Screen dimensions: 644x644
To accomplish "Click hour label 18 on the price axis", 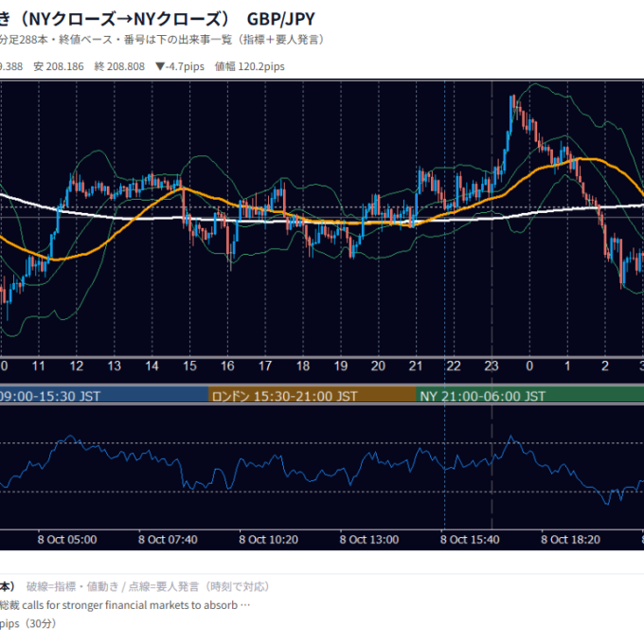I will point(303,366).
